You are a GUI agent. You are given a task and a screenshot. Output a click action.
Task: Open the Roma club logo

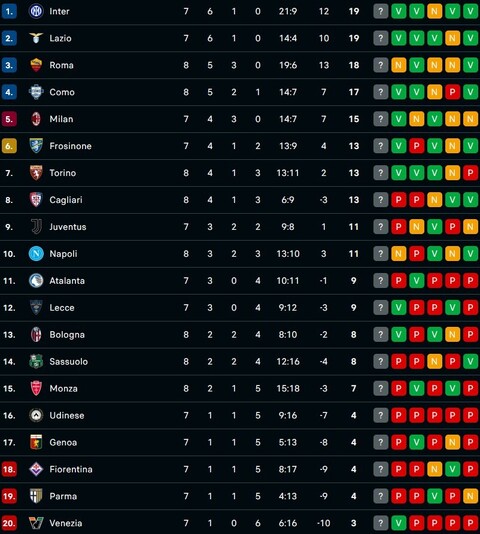click(36, 65)
